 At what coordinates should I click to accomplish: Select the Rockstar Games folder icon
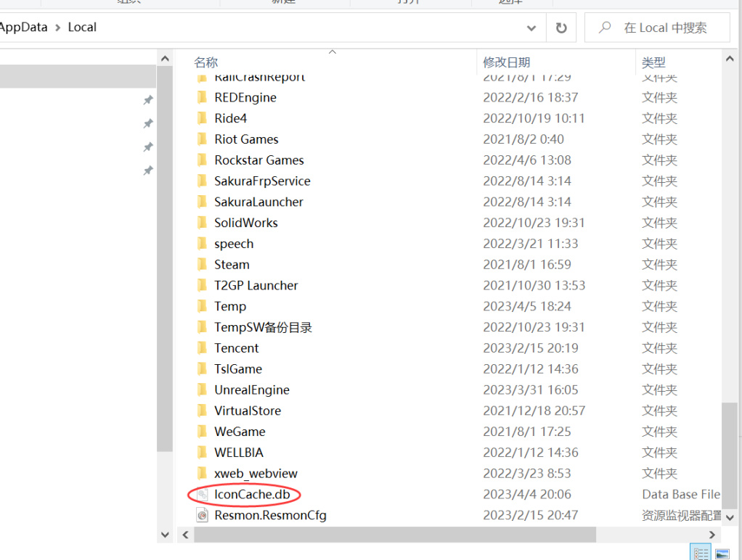tap(202, 160)
